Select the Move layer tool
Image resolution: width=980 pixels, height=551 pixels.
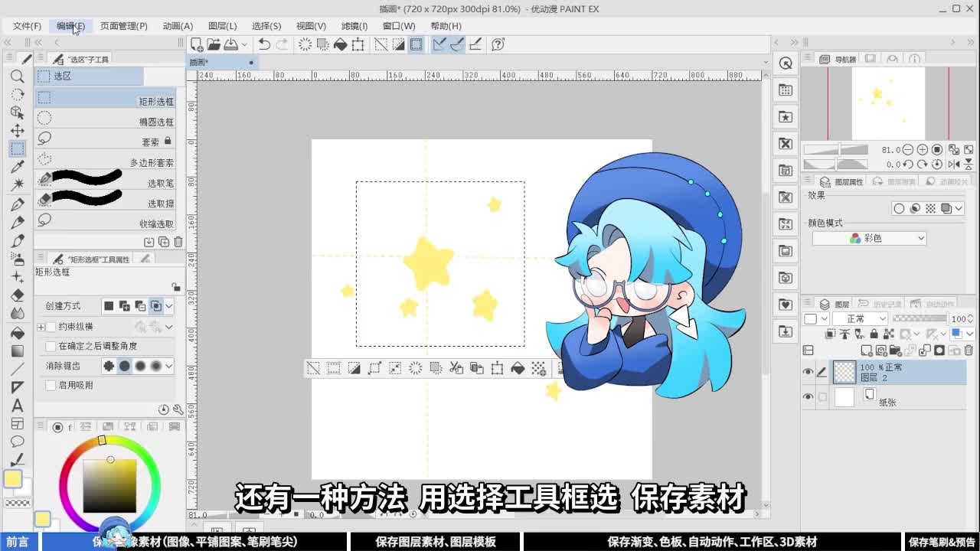tap(18, 131)
